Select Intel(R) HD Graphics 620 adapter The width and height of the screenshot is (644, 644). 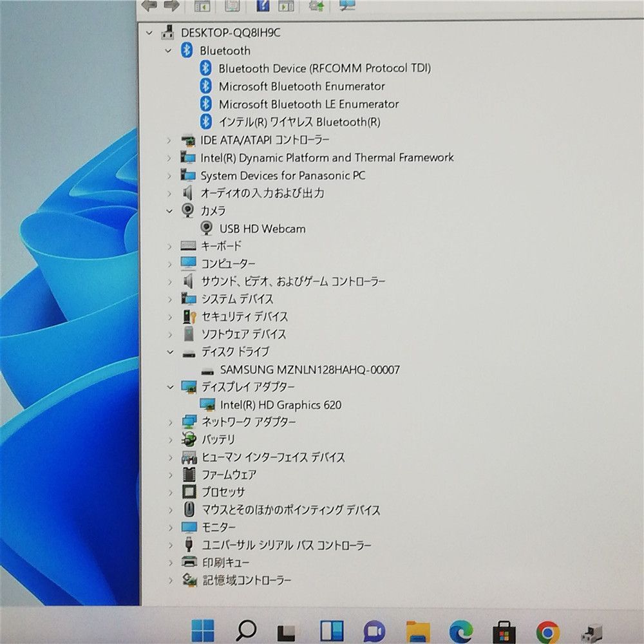(x=281, y=405)
